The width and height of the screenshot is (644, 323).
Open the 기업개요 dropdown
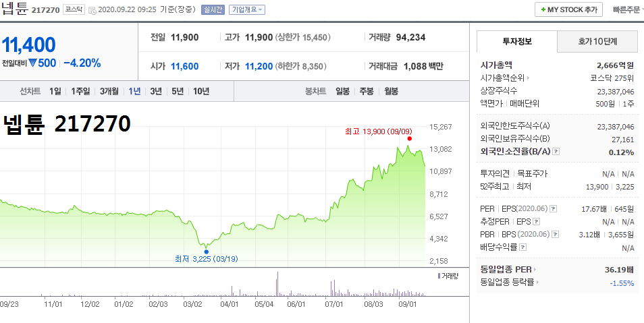click(x=247, y=9)
